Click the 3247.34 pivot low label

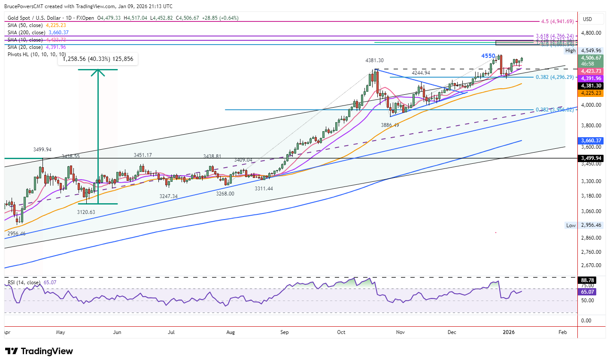click(168, 196)
